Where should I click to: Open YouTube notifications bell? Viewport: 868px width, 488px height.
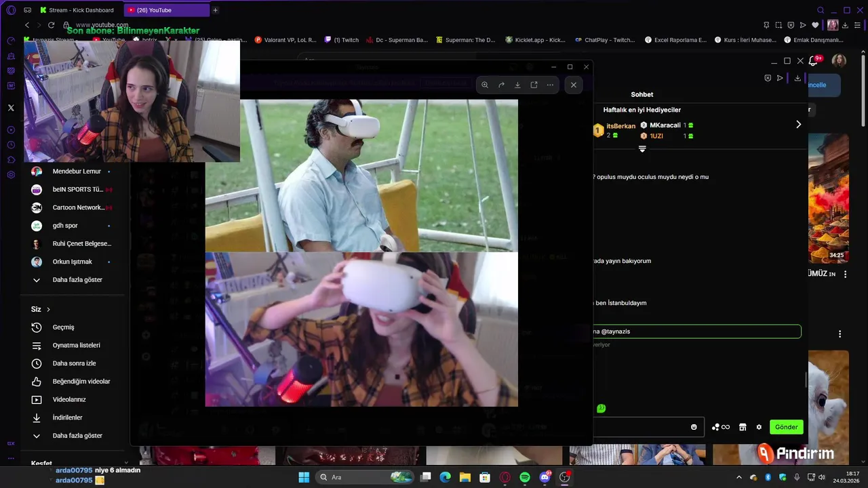click(x=813, y=61)
